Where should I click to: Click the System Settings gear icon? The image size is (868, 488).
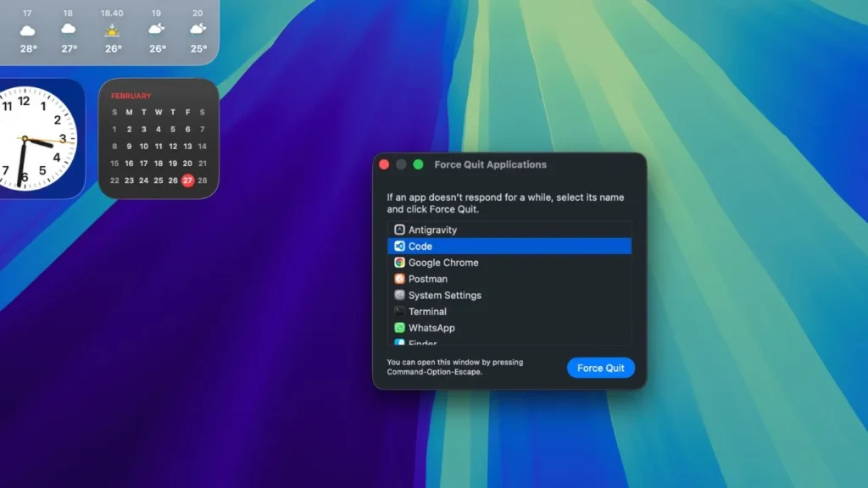tap(398, 295)
